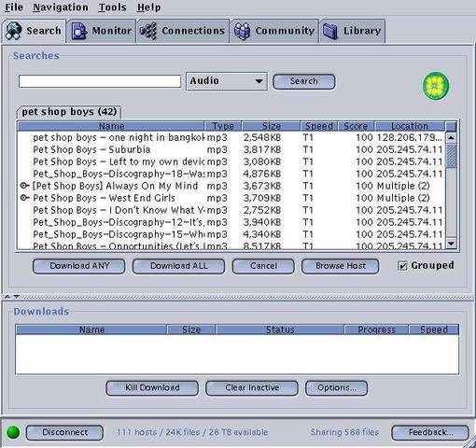Screen dimensions: 476x448
Task: Click the Library tab book icon
Action: 330,31
